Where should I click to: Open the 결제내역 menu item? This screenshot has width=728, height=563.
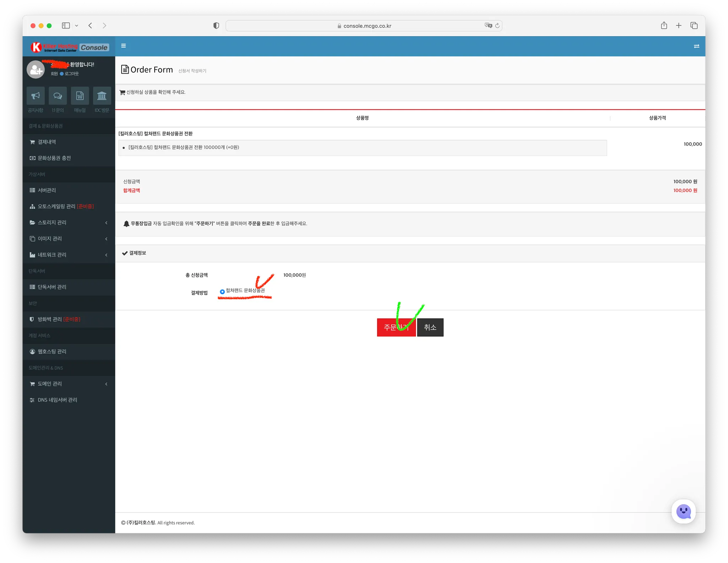point(47,142)
